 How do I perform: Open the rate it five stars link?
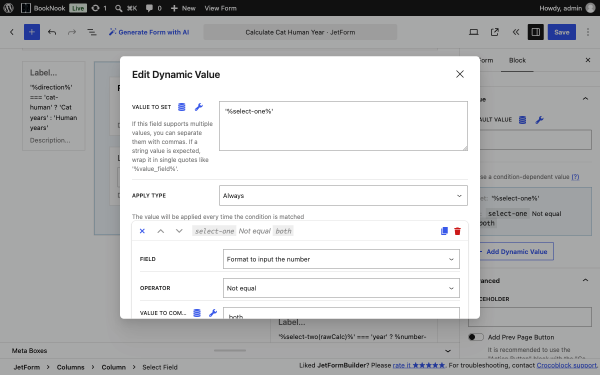[x=419, y=365]
